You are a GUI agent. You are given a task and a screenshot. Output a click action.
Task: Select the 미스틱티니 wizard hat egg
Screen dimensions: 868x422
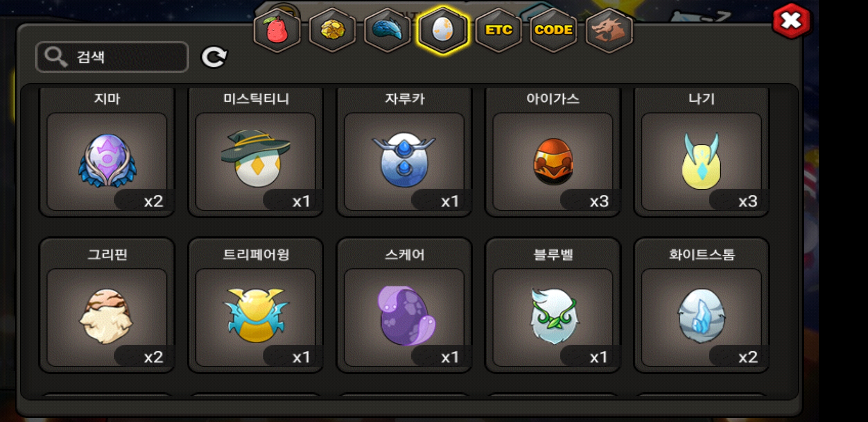tap(256, 152)
